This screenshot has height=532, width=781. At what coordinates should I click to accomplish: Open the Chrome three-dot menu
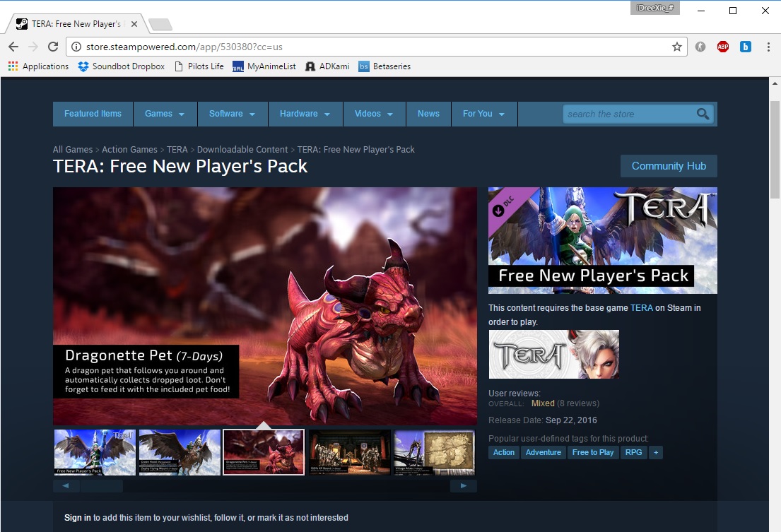pos(768,47)
